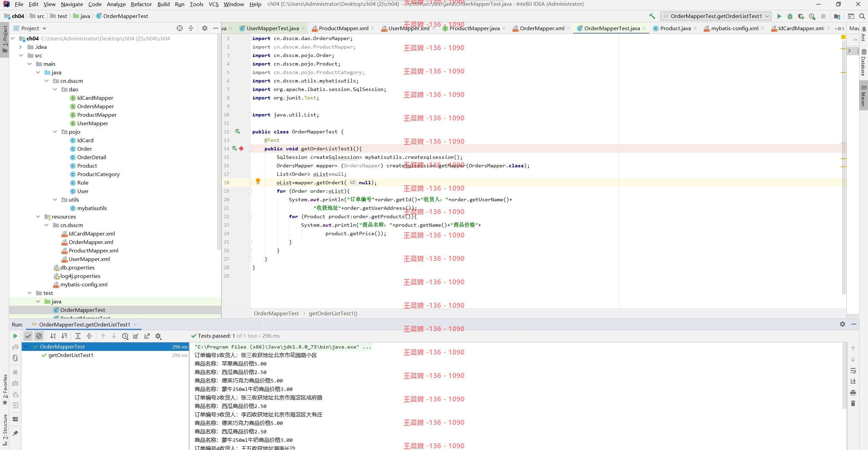The width and height of the screenshot is (868, 450).
Task: Click the Project tree vertical scrollbar
Action: point(219,143)
